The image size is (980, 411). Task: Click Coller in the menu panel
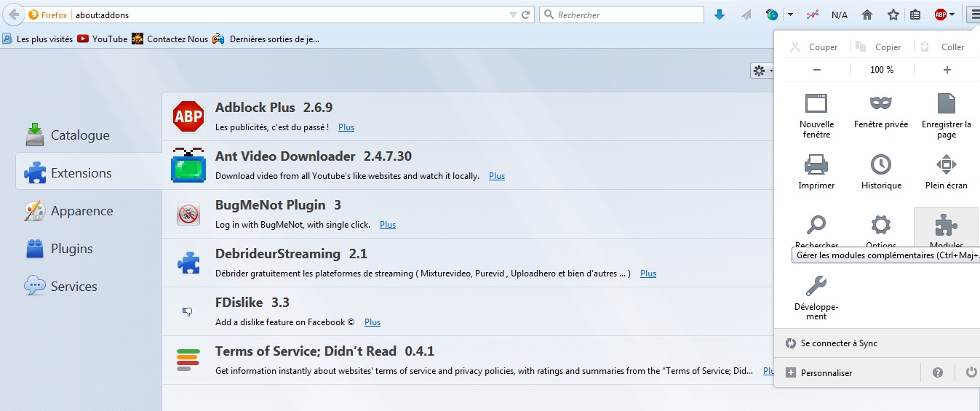943,47
